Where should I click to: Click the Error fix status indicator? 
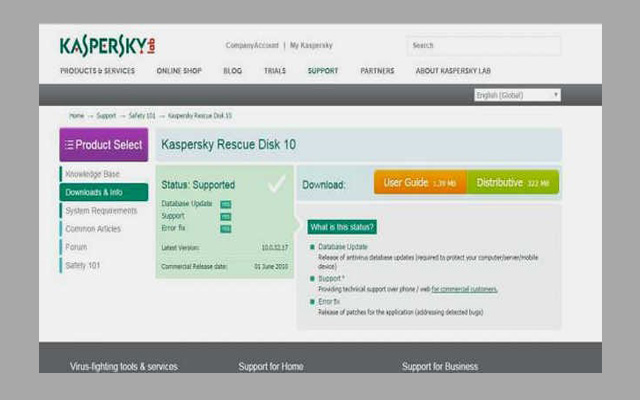click(226, 229)
